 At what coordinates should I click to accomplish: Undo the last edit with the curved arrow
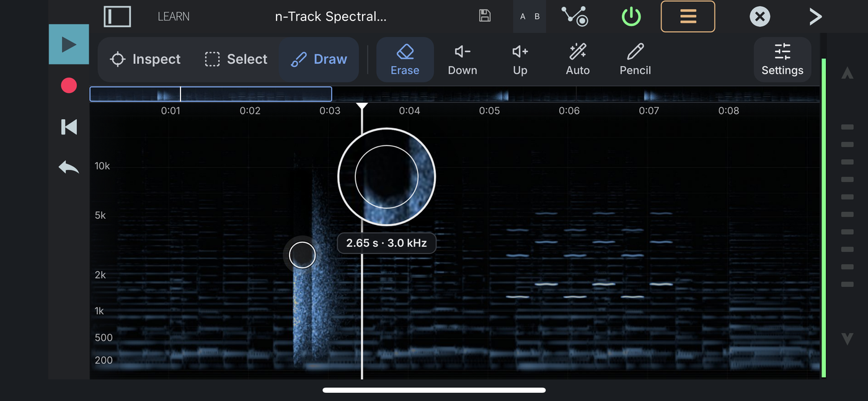tap(69, 167)
